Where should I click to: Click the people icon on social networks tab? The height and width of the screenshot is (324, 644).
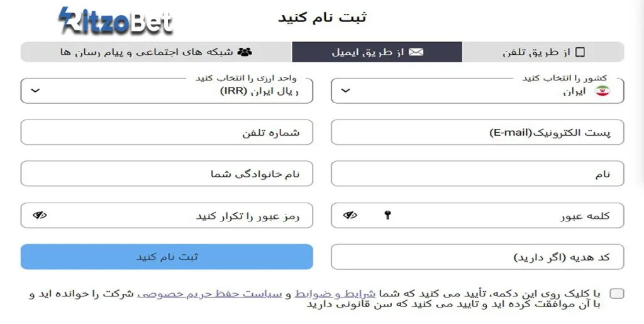click(245, 52)
